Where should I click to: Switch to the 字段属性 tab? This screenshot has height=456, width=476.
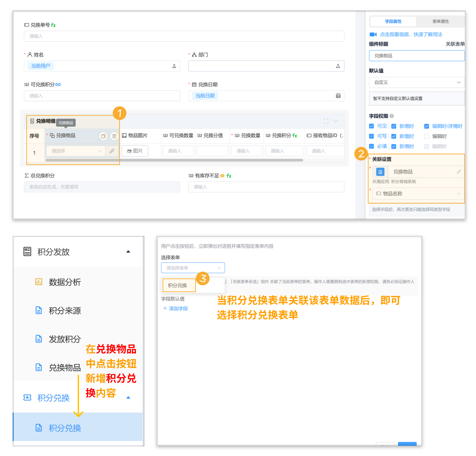[x=393, y=21]
